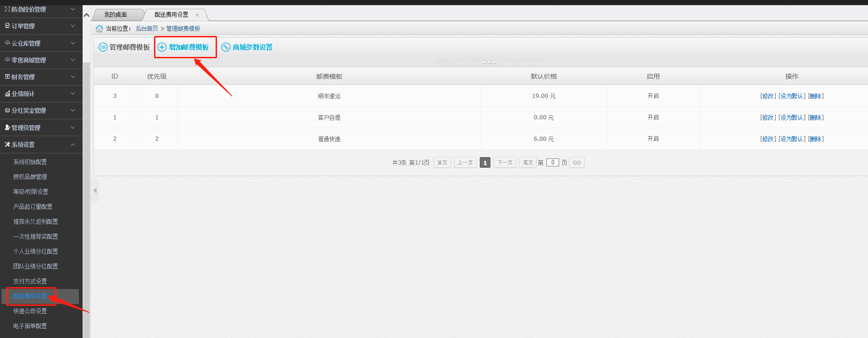Open 电子面单配置 in the sidebar
The image size is (868, 338).
coord(30,326)
